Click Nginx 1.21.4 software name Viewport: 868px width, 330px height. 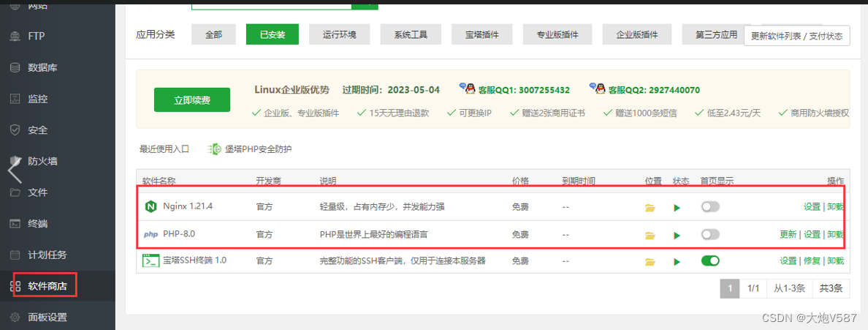click(188, 206)
